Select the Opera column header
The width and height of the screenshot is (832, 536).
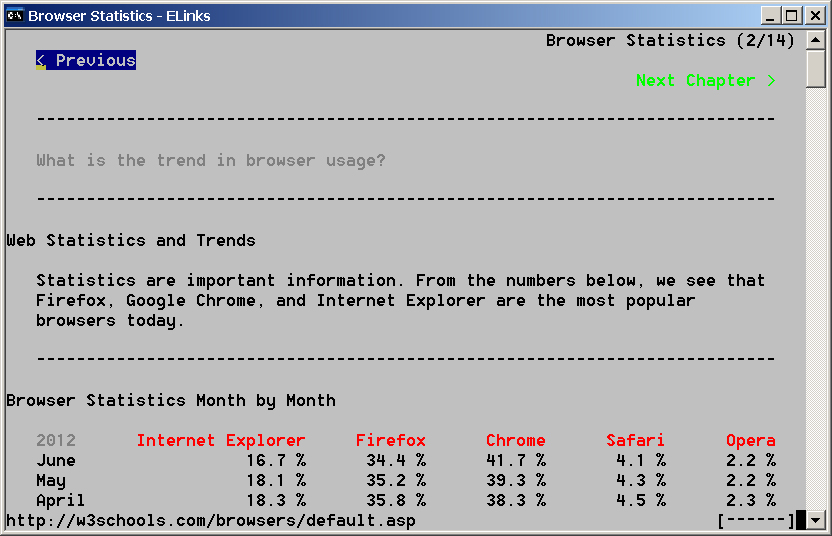tap(750, 440)
